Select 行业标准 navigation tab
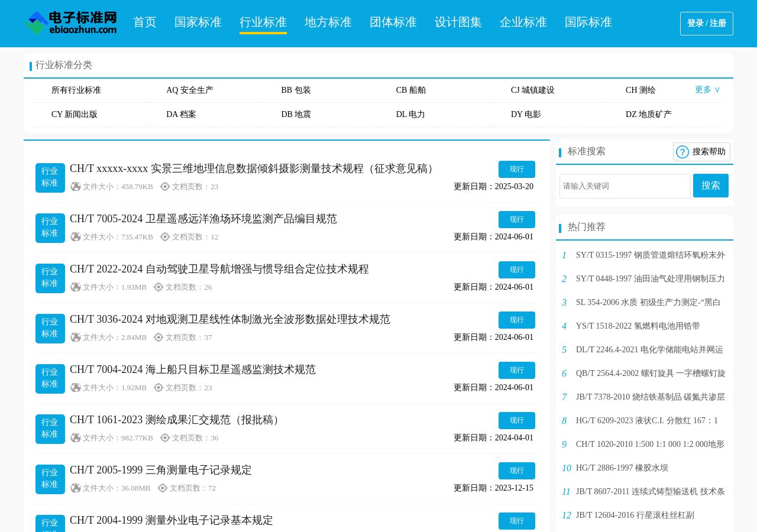Viewport: 757px width, 532px height. pos(263,22)
